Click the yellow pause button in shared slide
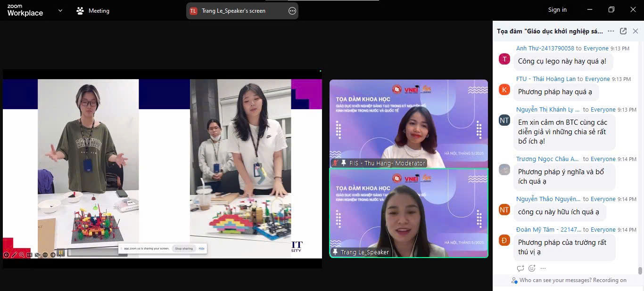The width and height of the screenshot is (644, 291). [x=61, y=252]
